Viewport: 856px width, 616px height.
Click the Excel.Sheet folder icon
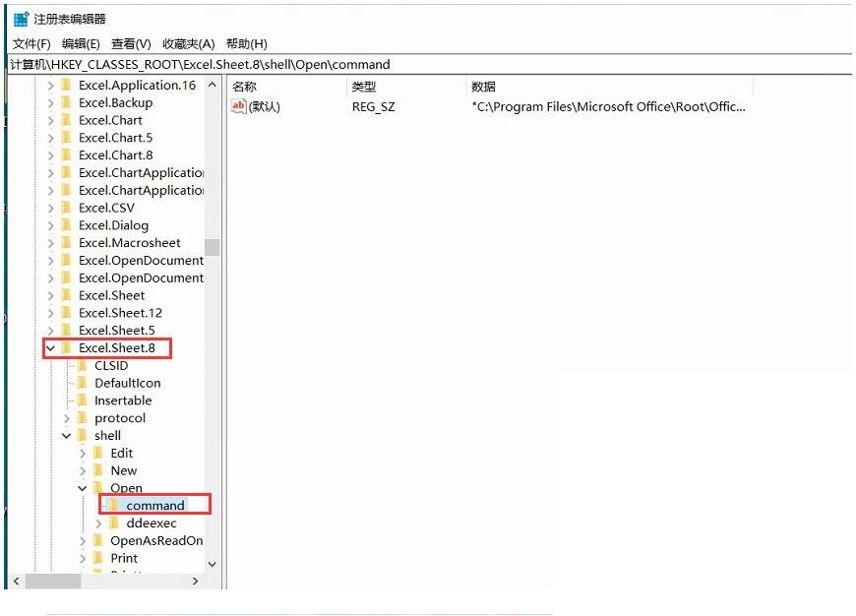tap(67, 295)
